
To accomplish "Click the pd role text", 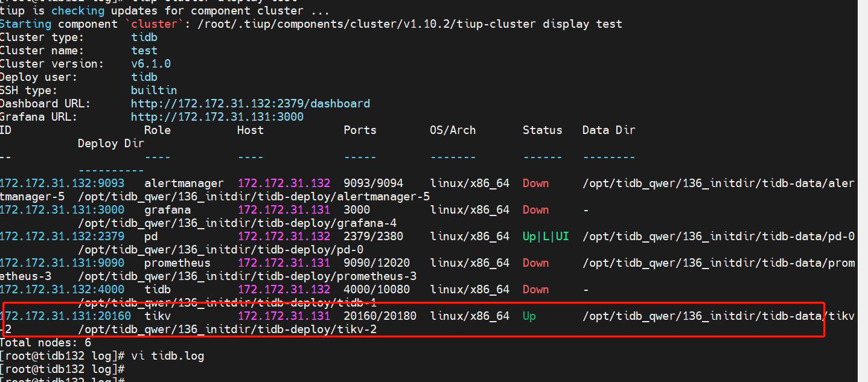I will coord(151,237).
